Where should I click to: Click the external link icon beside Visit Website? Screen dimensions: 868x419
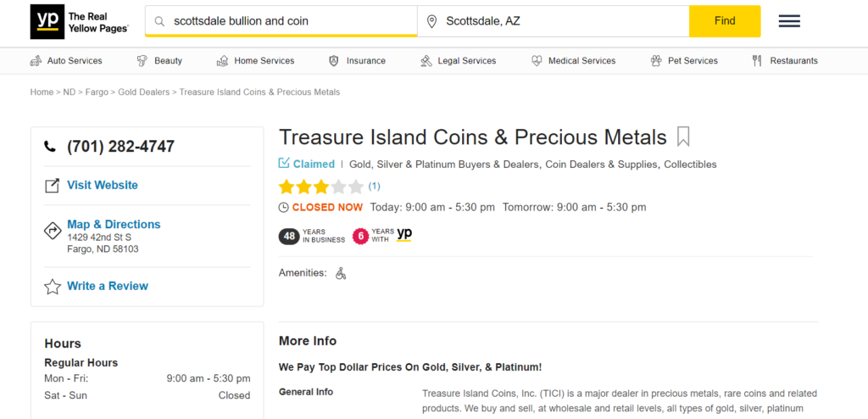[x=52, y=186]
